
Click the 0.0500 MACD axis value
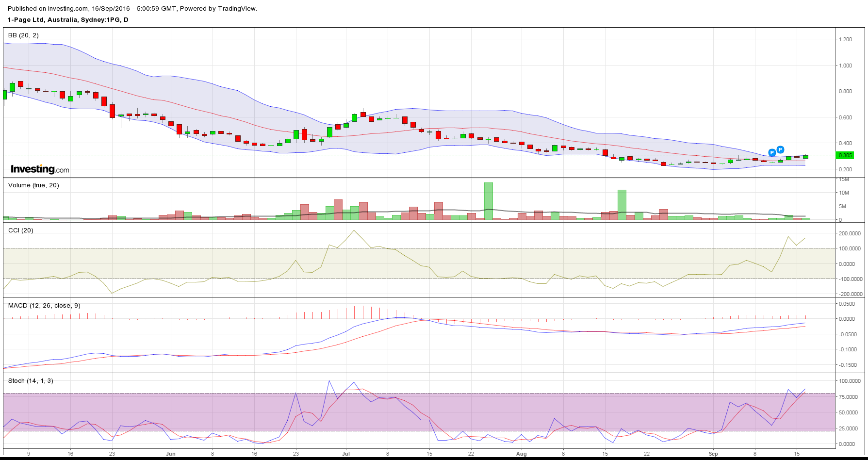847,304
